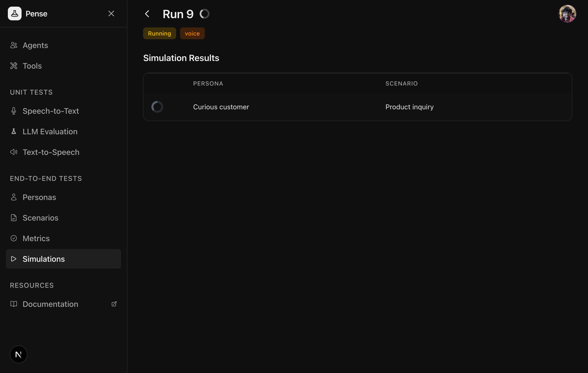Click the back chevron beside Run 9
This screenshot has height=373, width=588.
click(147, 14)
